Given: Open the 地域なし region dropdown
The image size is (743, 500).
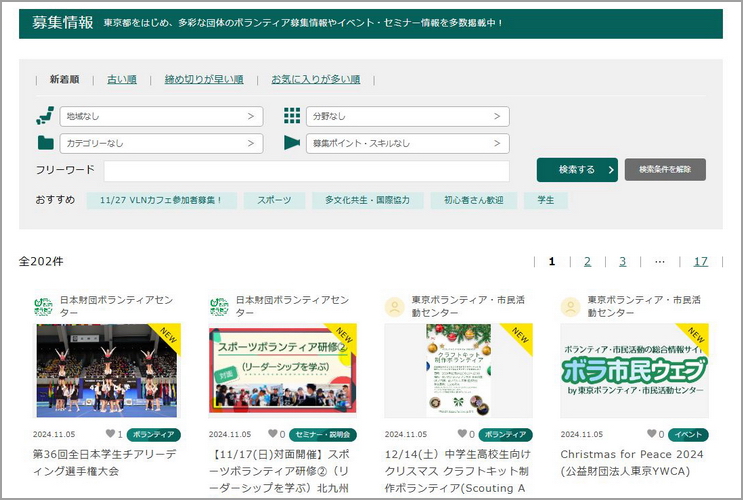Looking at the screenshot, I should (x=161, y=117).
